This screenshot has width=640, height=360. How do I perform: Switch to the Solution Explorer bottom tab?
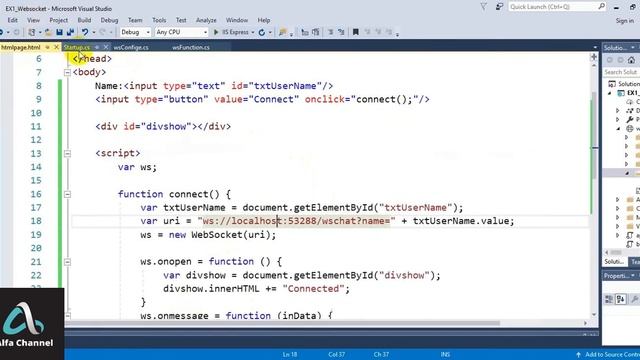[614, 262]
